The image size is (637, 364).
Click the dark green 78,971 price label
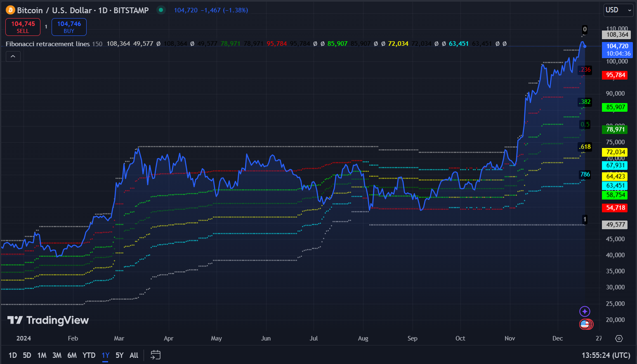click(615, 129)
